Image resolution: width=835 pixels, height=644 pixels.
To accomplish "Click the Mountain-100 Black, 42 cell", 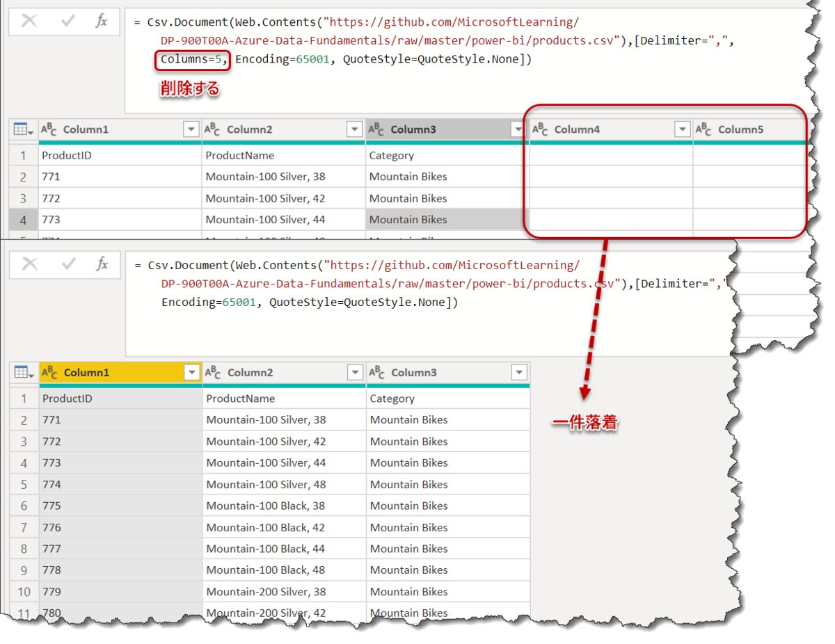I will point(285,527).
